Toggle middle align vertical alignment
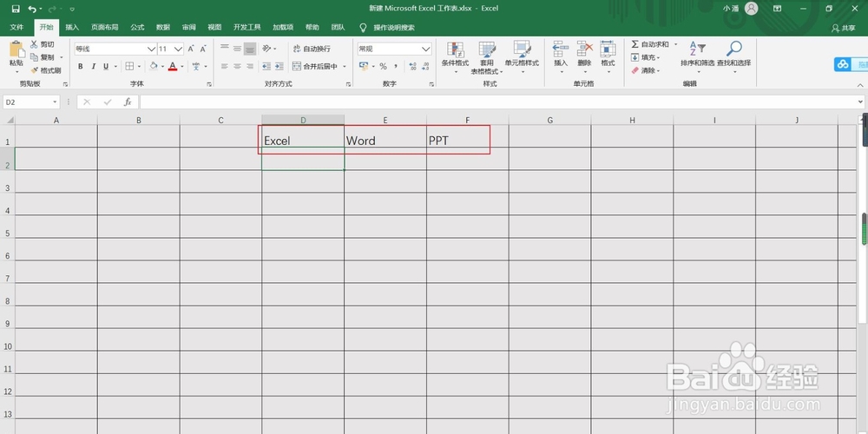868x434 pixels. point(237,49)
